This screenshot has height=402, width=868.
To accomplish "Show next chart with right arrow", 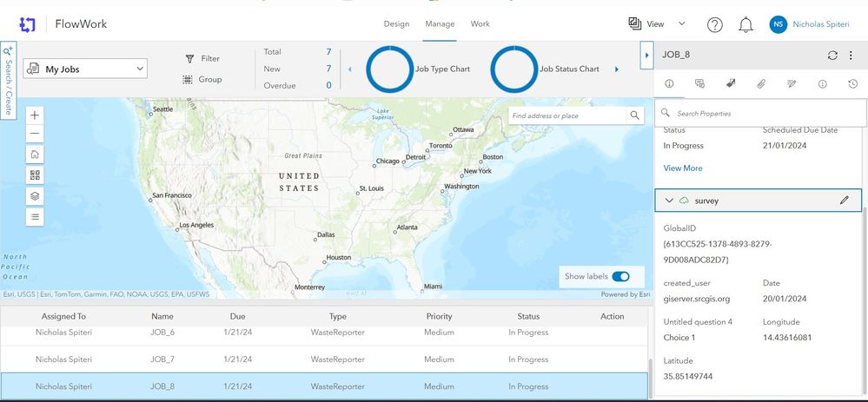I will [617, 69].
